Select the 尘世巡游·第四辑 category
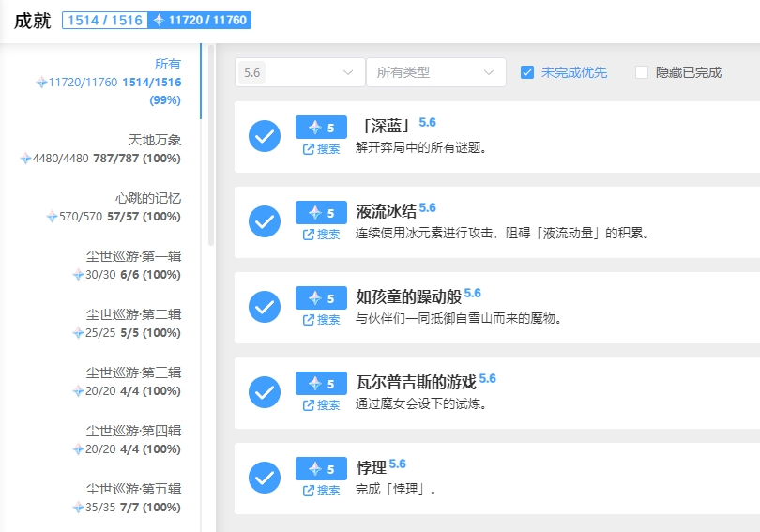760x532 pixels. [x=99, y=439]
